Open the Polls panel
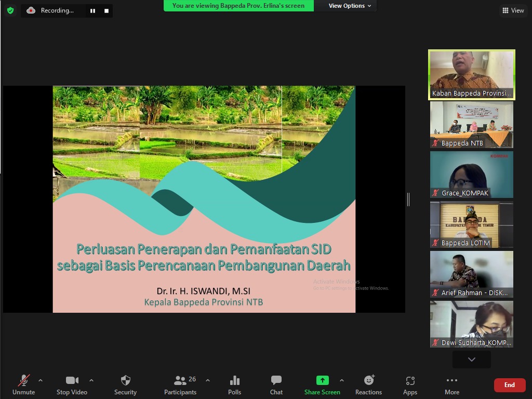This screenshot has width=532, height=399. pos(234,385)
